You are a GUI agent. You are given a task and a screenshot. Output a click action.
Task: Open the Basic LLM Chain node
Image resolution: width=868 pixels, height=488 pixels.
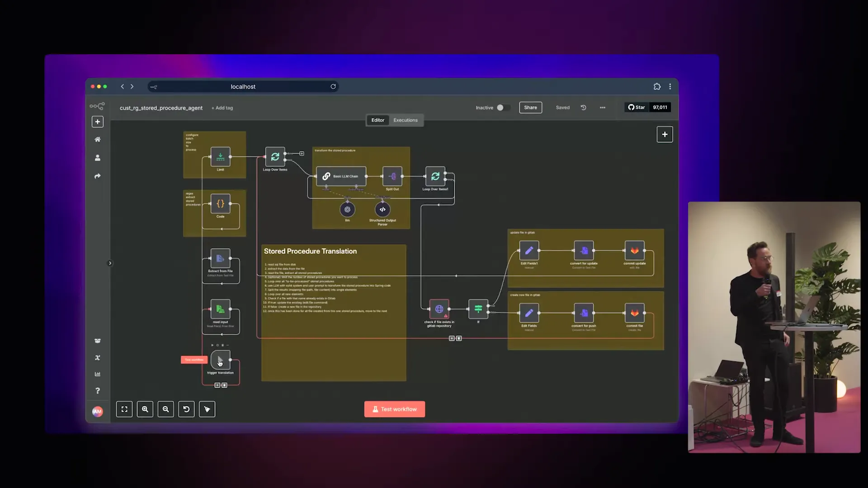point(341,176)
